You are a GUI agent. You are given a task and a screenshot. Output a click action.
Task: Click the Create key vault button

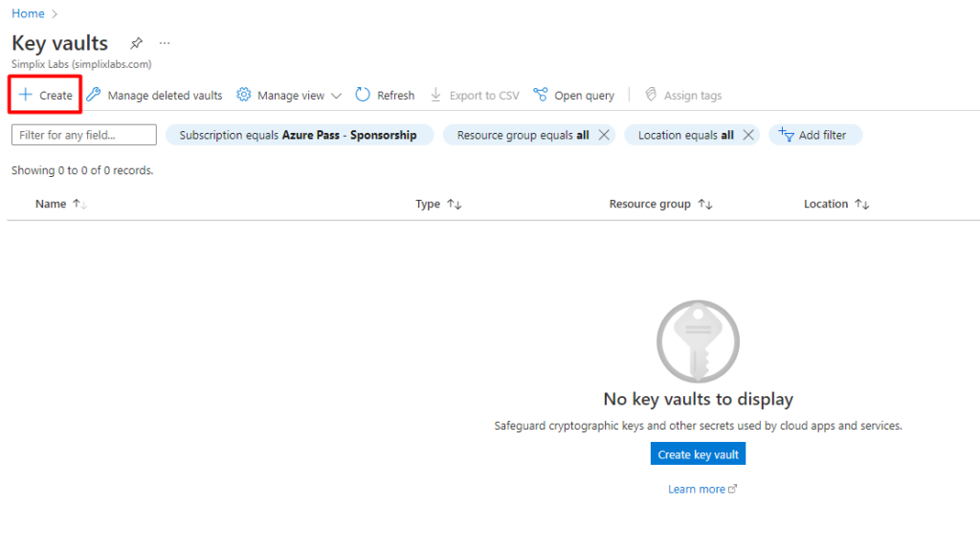[698, 454]
